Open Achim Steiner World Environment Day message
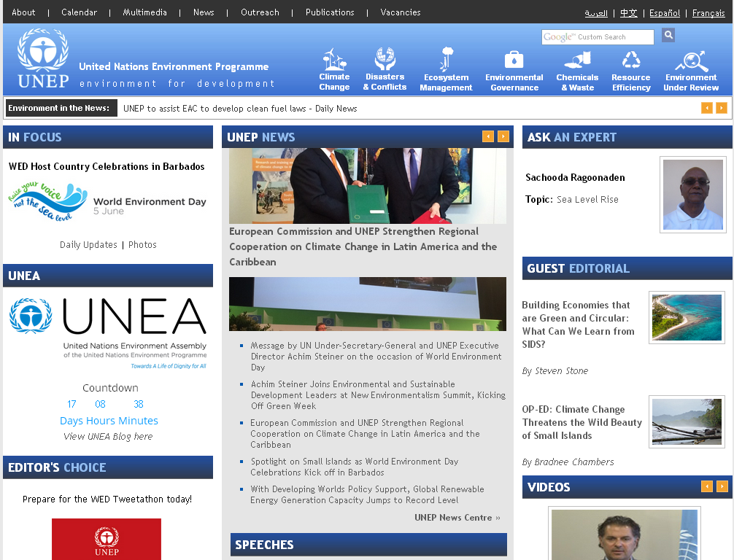 click(376, 356)
